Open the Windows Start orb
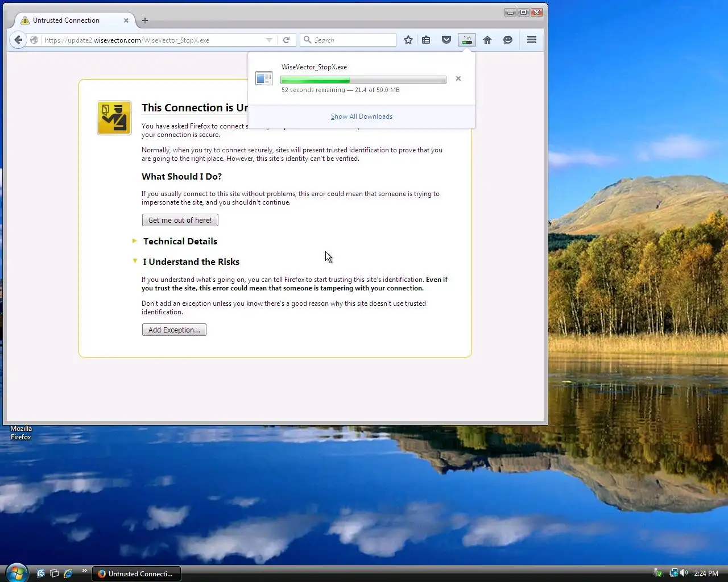728x582 pixels. (16, 572)
